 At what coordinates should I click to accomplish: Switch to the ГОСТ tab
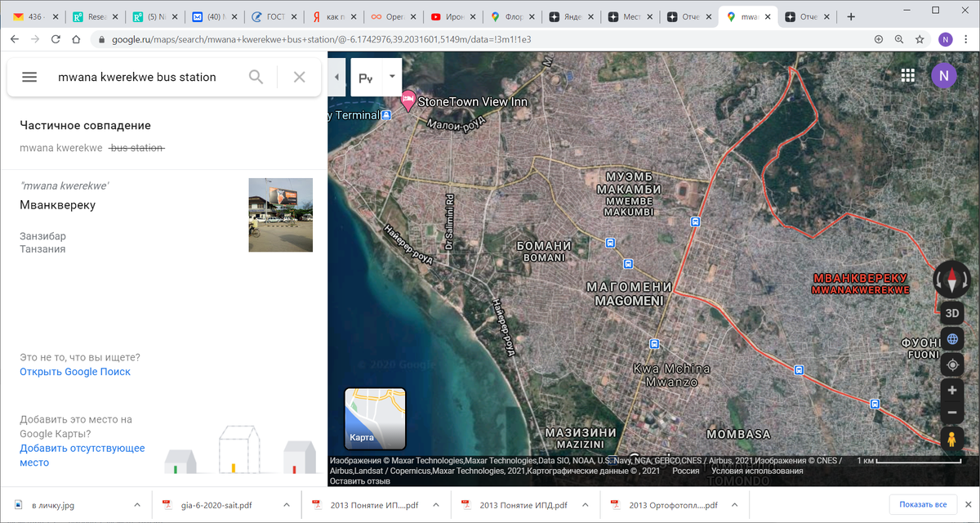[273, 16]
